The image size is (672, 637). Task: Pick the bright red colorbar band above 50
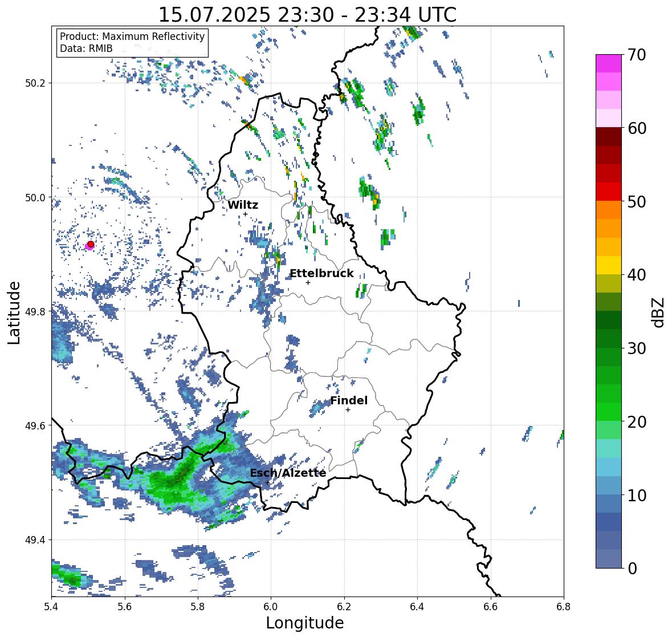point(609,192)
